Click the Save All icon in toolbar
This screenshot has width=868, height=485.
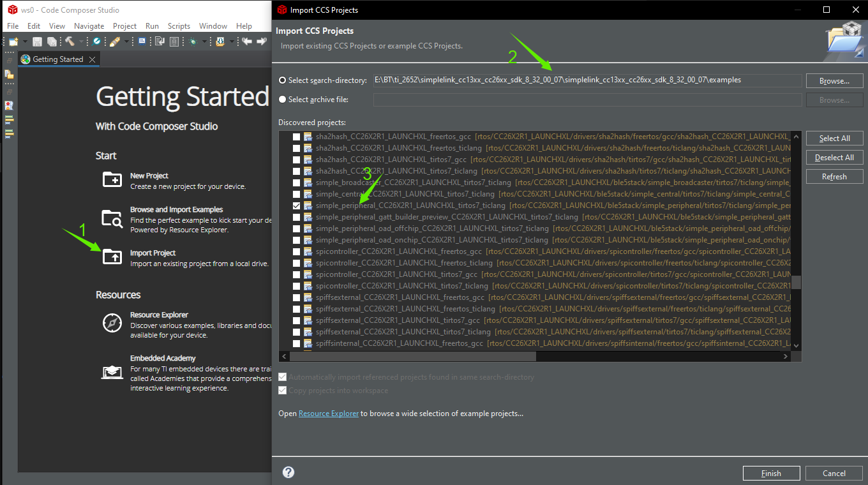[52, 41]
